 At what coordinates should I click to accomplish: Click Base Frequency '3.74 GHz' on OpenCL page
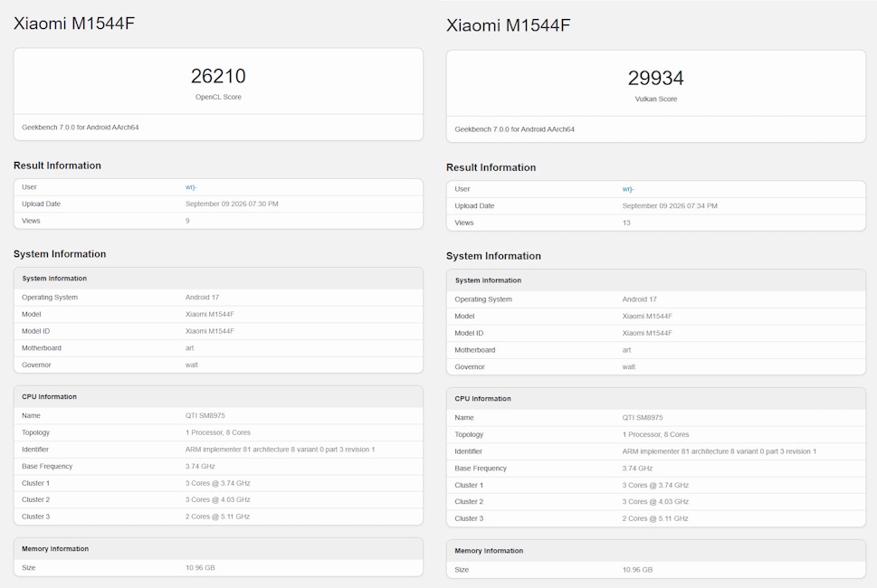point(200,466)
